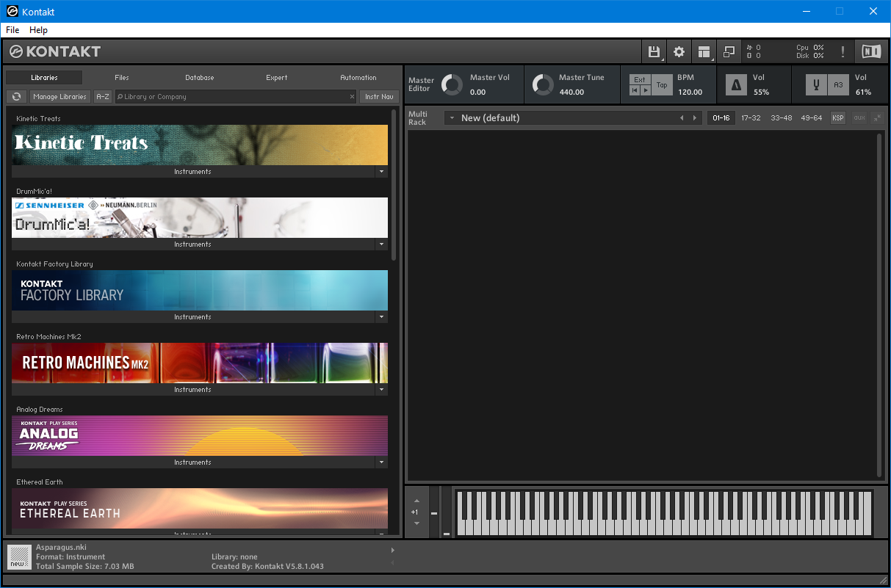
Task: Click the info pane next arrow
Action: [392, 550]
